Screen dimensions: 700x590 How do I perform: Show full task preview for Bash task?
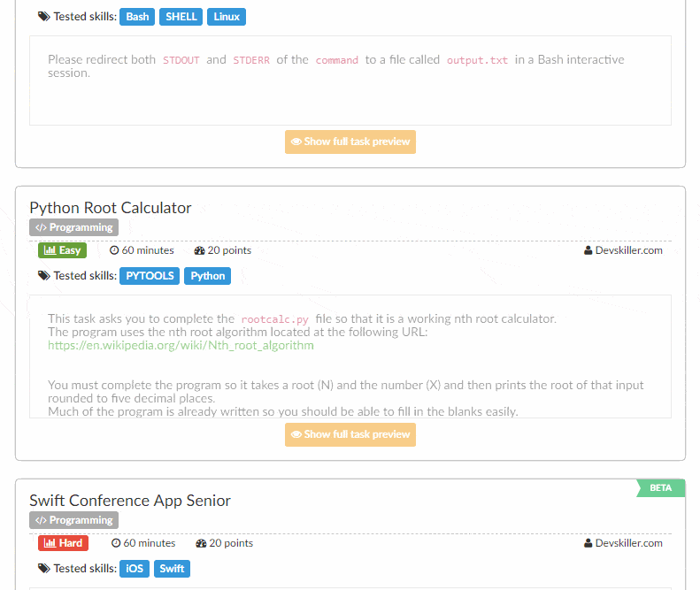click(x=350, y=142)
